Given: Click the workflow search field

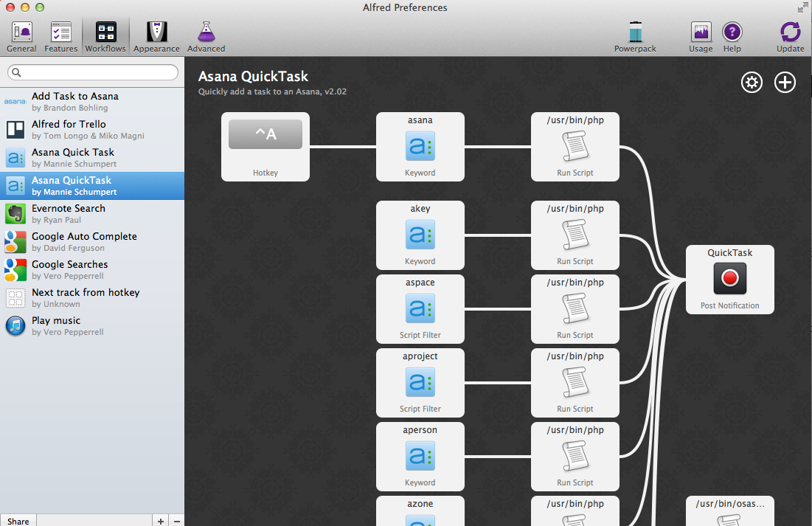Looking at the screenshot, I should (93, 72).
